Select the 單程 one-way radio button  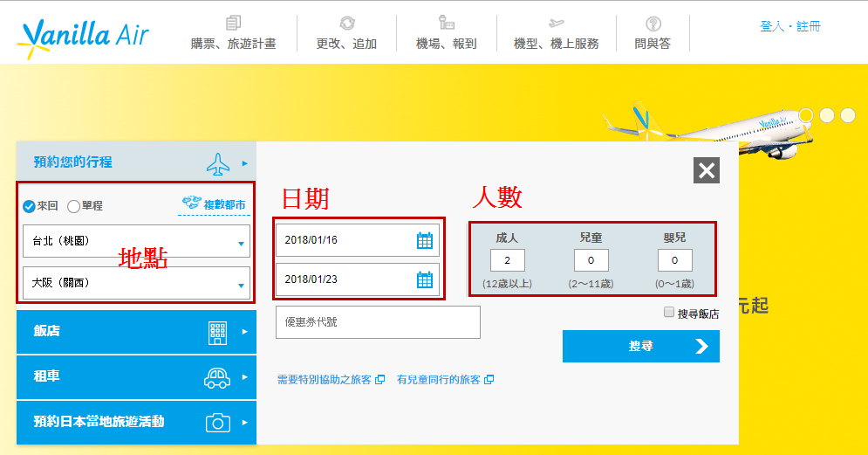[x=73, y=207]
